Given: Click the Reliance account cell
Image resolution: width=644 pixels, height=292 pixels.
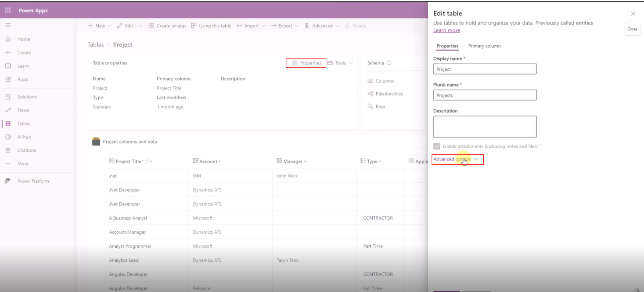Looking at the screenshot, I should [x=201, y=288].
